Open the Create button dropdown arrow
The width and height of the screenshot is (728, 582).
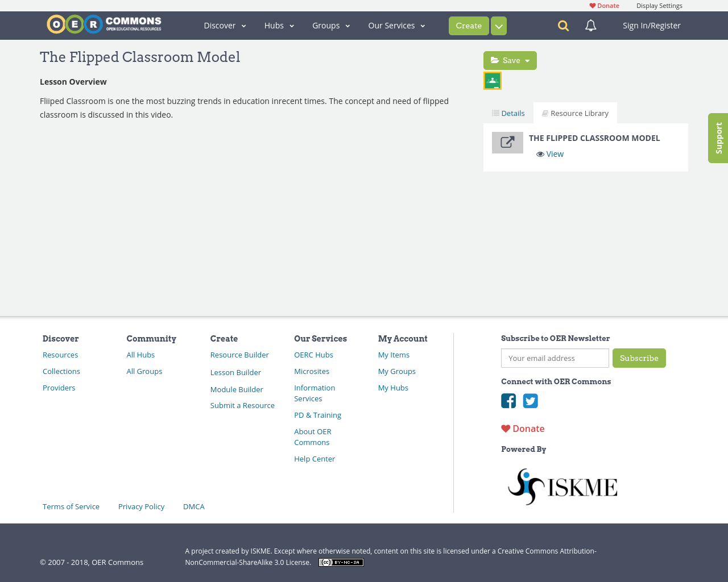[x=498, y=25]
